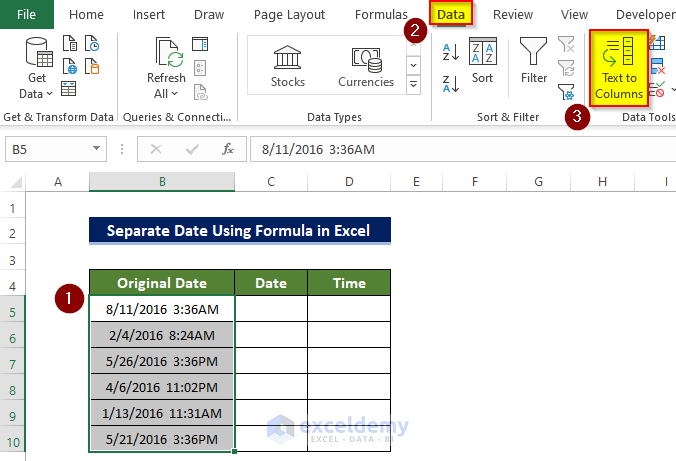Click the Filter funnel icon
This screenshot has width=676, height=461.
[534, 60]
